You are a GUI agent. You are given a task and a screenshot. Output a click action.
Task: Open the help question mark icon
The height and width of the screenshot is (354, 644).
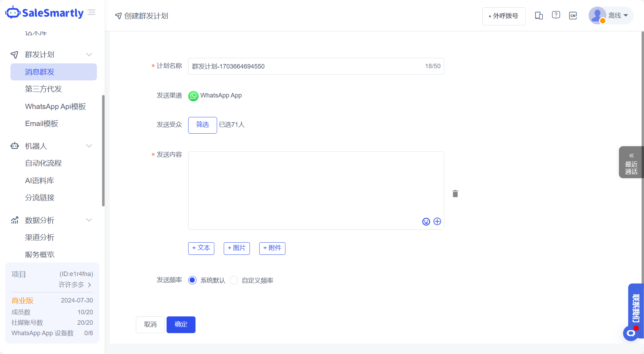(x=555, y=15)
